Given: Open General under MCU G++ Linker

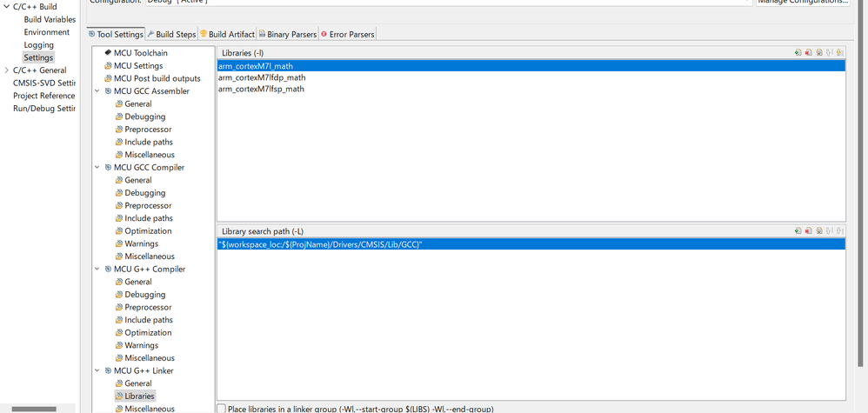Looking at the screenshot, I should [133, 384].
